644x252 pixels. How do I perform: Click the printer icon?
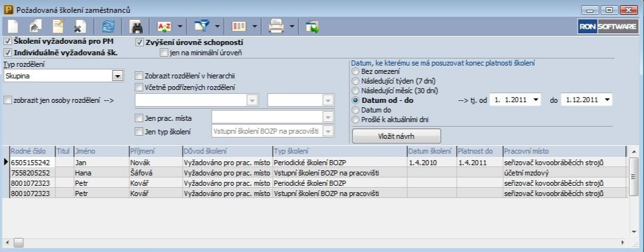276,26
